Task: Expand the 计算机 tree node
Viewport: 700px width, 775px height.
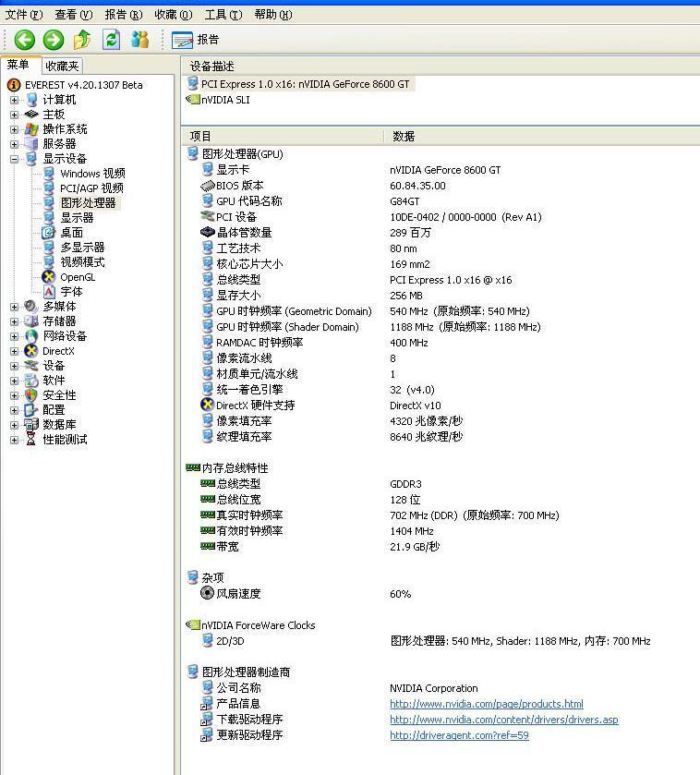Action: pyautogui.click(x=15, y=100)
